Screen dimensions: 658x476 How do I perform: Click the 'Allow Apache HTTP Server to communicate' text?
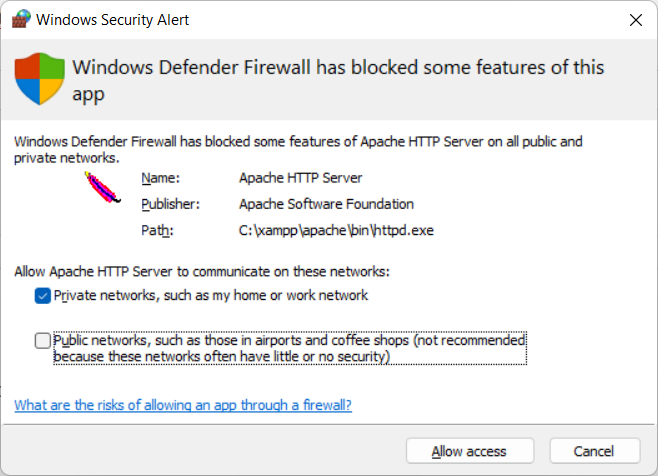pos(202,272)
